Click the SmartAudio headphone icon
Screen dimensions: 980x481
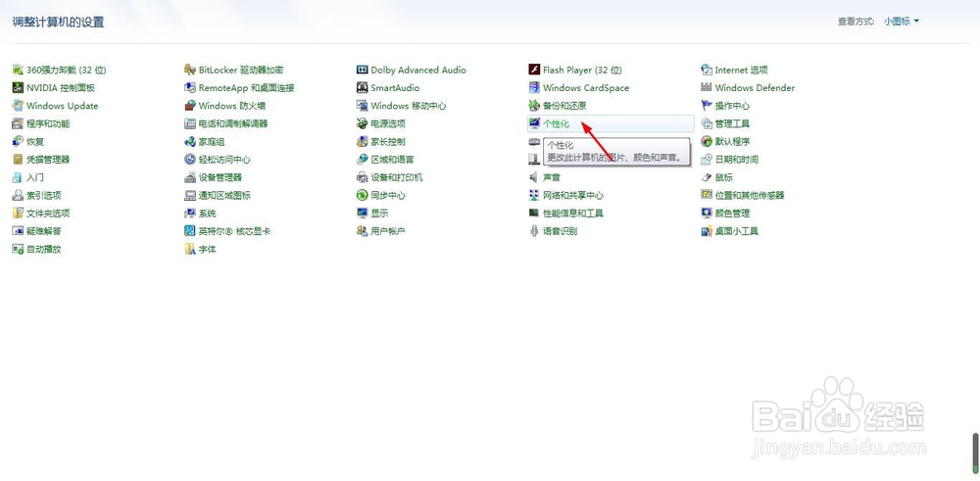pyautogui.click(x=362, y=88)
